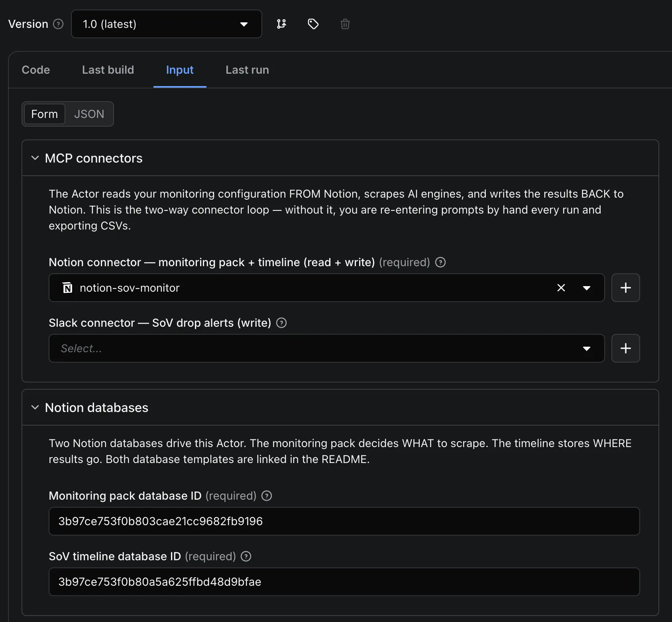672x622 pixels.
Task: Select the Input tab
Action: point(180,70)
